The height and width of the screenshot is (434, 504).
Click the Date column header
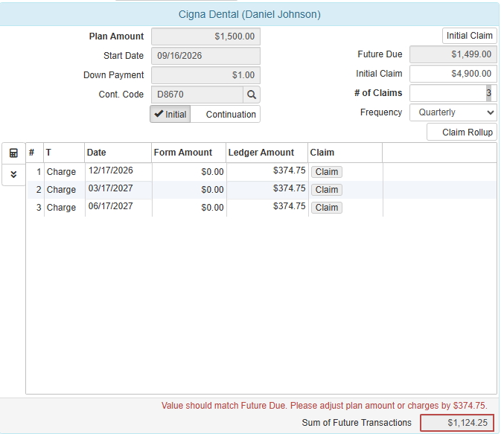click(x=118, y=153)
